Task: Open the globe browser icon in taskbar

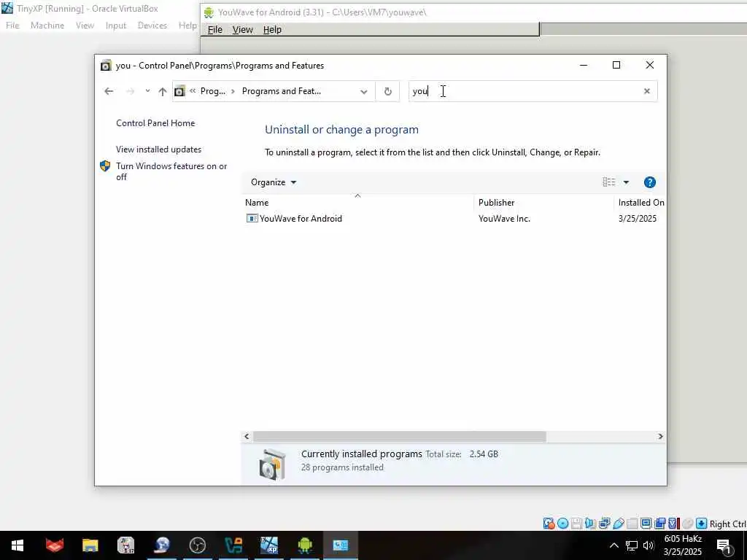Action: 162,545
